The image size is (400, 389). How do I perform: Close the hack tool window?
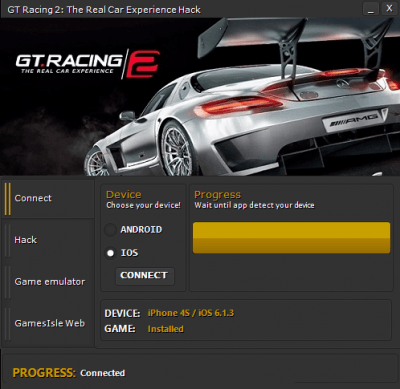click(x=389, y=9)
